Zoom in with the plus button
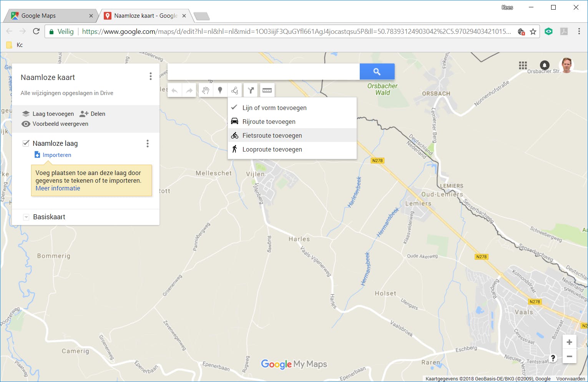The height and width of the screenshot is (382, 588). pos(569,342)
